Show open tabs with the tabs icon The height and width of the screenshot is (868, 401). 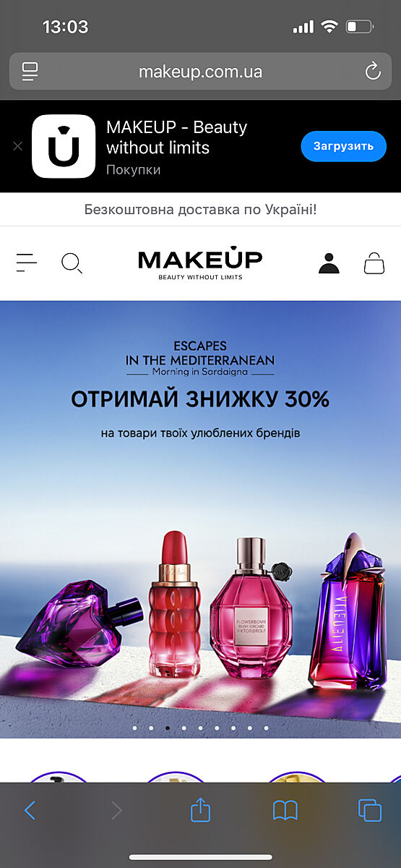(x=370, y=810)
